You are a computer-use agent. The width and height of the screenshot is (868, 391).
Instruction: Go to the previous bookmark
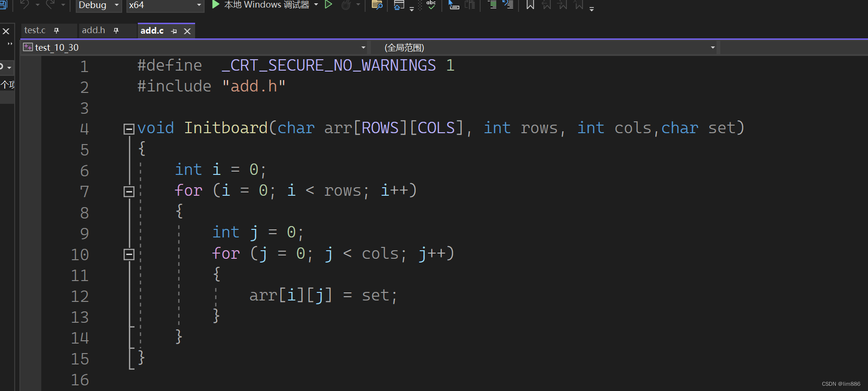click(x=546, y=5)
